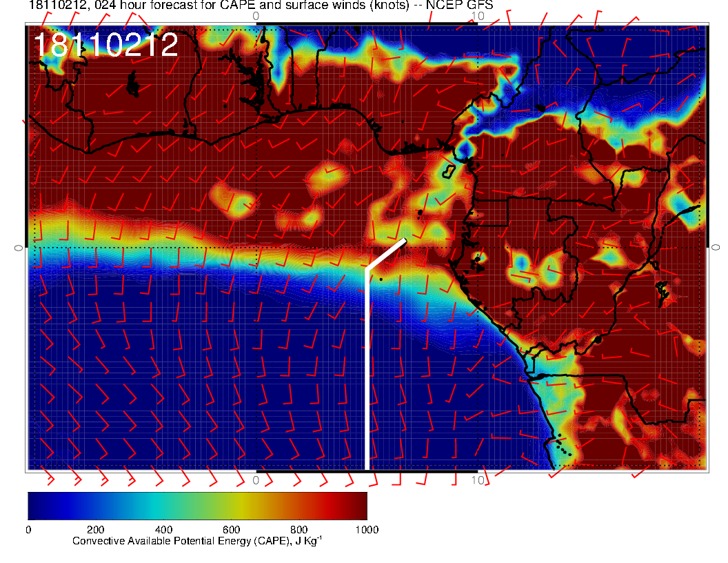Click the bottom axis longitude label 10
728x563 pixels.
pyautogui.click(x=478, y=480)
